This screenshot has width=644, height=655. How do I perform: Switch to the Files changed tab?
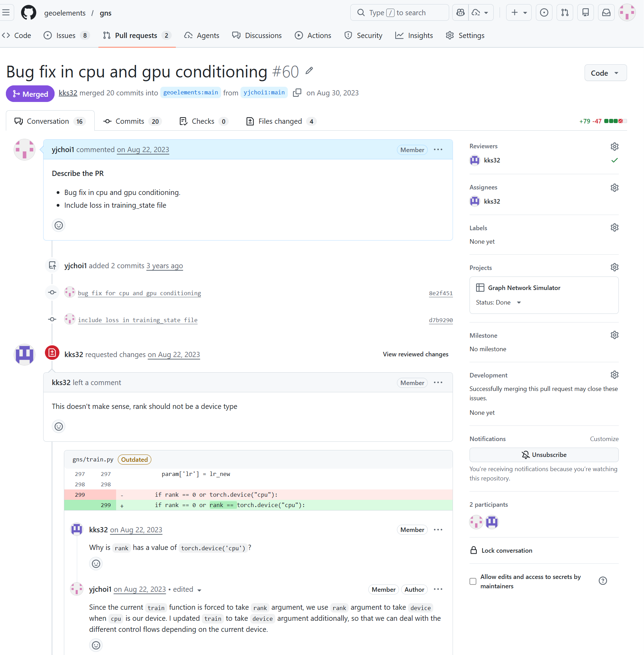(x=280, y=121)
